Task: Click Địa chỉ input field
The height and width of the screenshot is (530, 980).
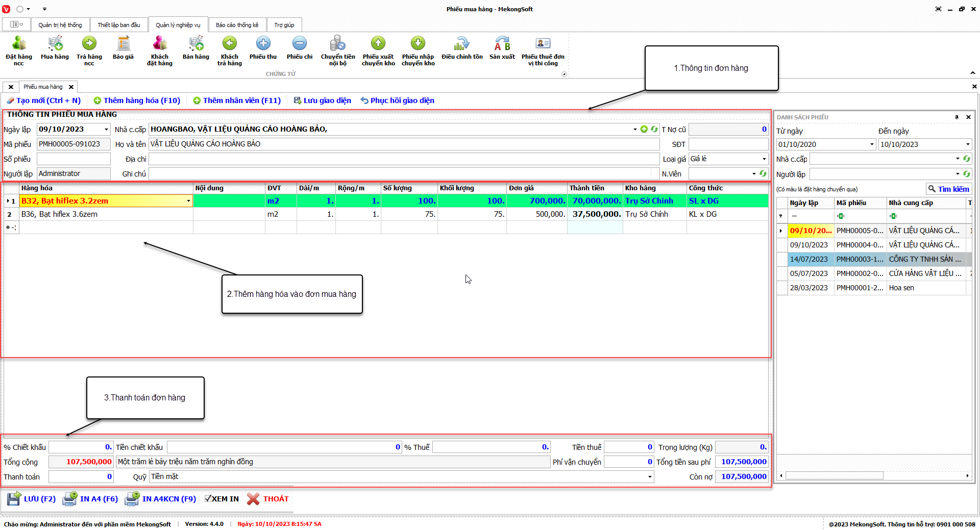Action: [404, 159]
